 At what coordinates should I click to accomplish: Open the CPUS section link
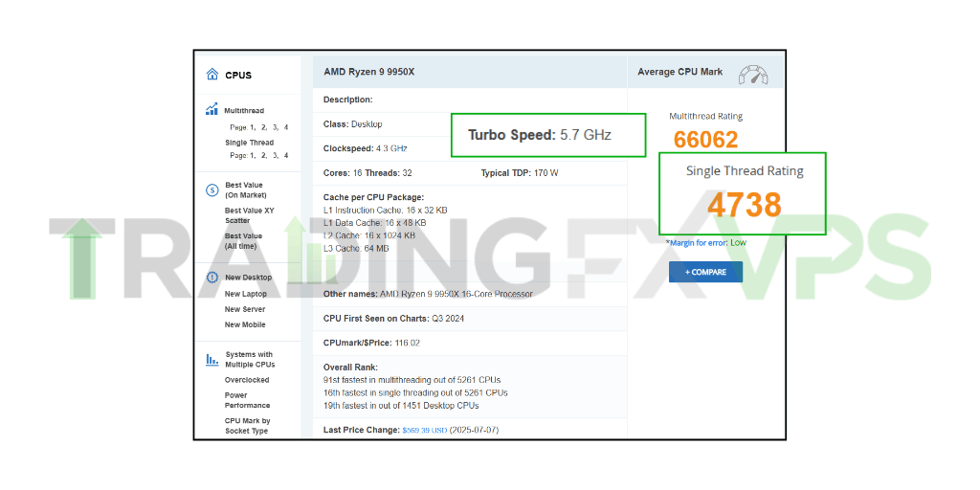click(238, 75)
